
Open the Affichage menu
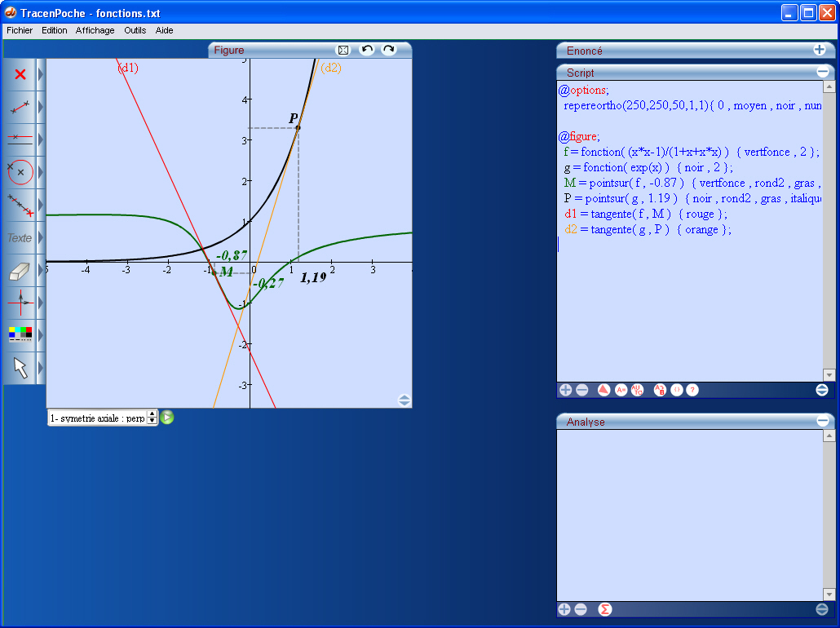95,30
